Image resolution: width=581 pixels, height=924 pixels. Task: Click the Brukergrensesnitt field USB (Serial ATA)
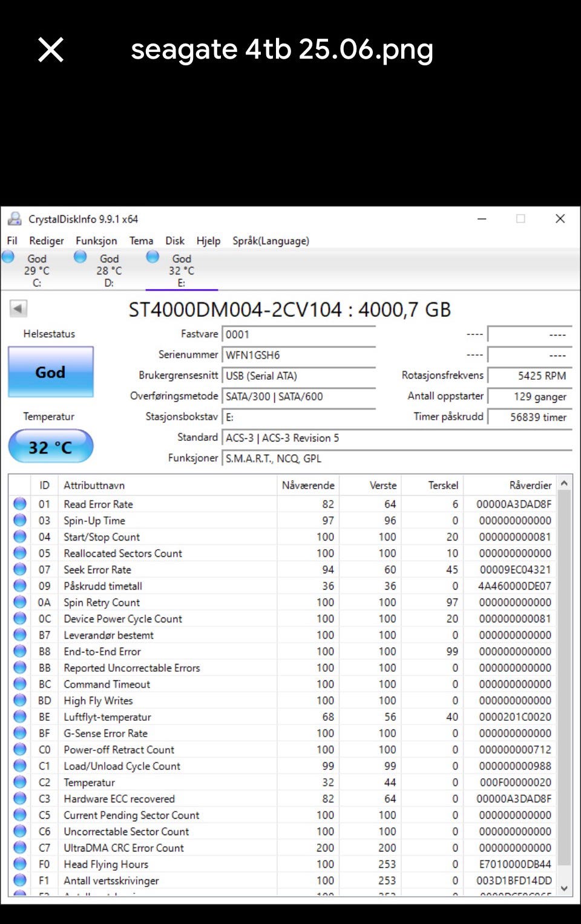(x=299, y=376)
